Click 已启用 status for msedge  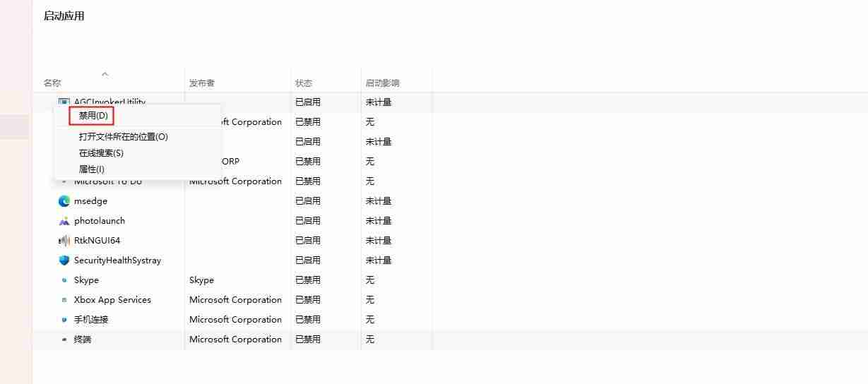pos(308,201)
